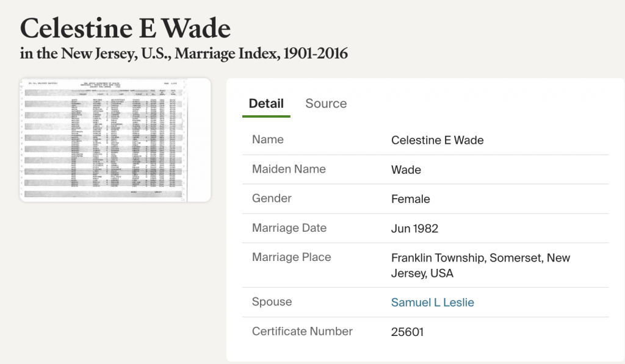Click the Marriage Date field label
Image resolution: width=625 pixels, height=364 pixels.
point(289,228)
